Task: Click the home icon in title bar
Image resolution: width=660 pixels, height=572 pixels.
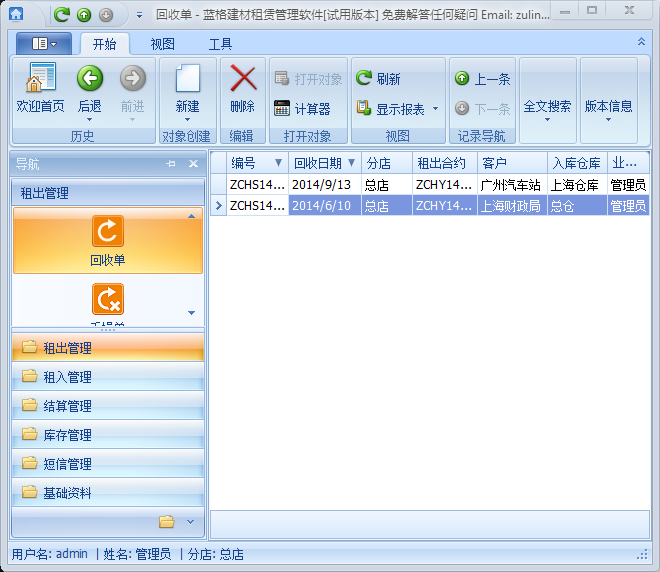Action: [x=16, y=14]
